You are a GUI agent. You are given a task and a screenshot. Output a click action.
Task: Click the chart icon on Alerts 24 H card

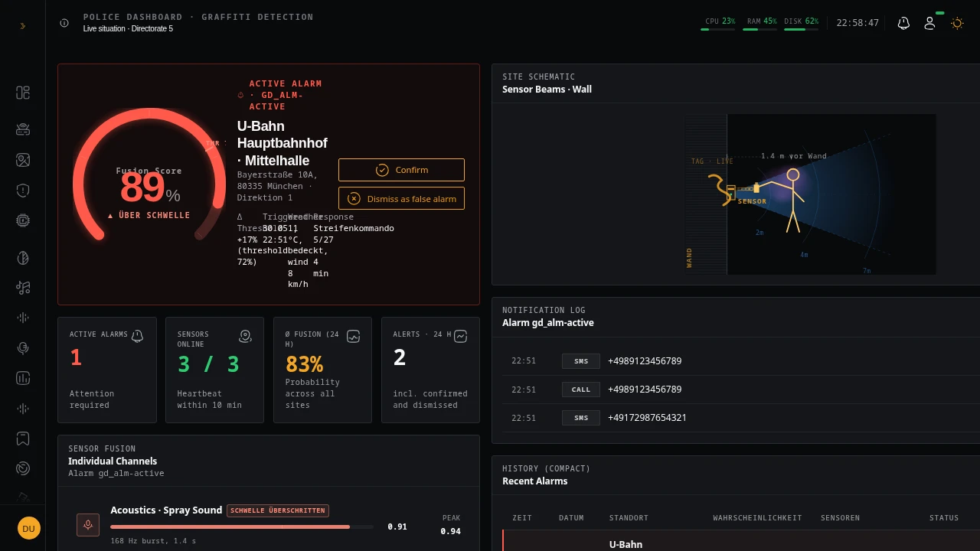(460, 336)
